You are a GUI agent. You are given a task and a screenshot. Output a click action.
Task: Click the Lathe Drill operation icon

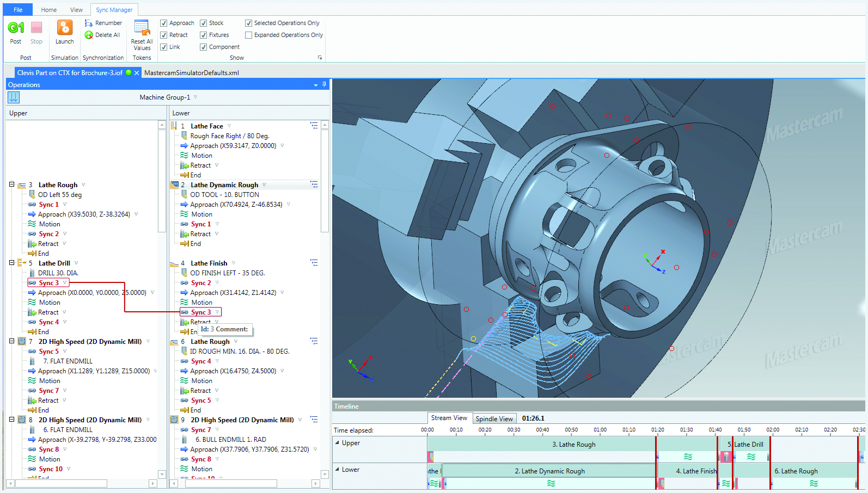tap(22, 263)
